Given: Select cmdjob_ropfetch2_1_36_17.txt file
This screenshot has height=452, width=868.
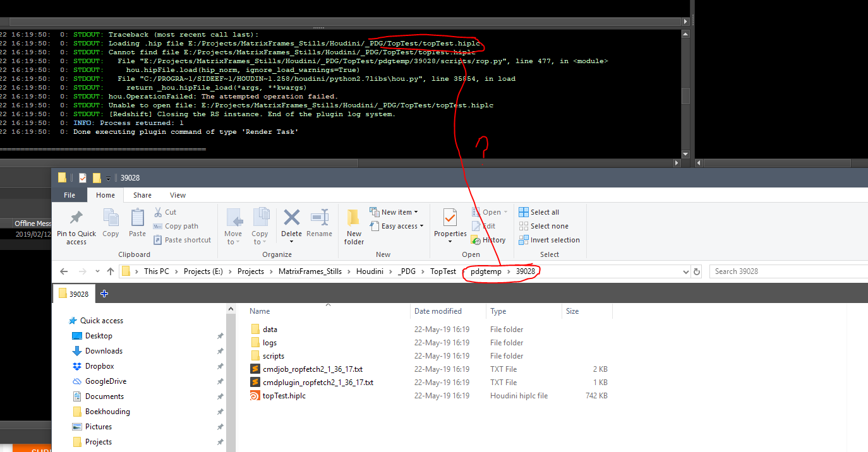Looking at the screenshot, I should click(313, 369).
